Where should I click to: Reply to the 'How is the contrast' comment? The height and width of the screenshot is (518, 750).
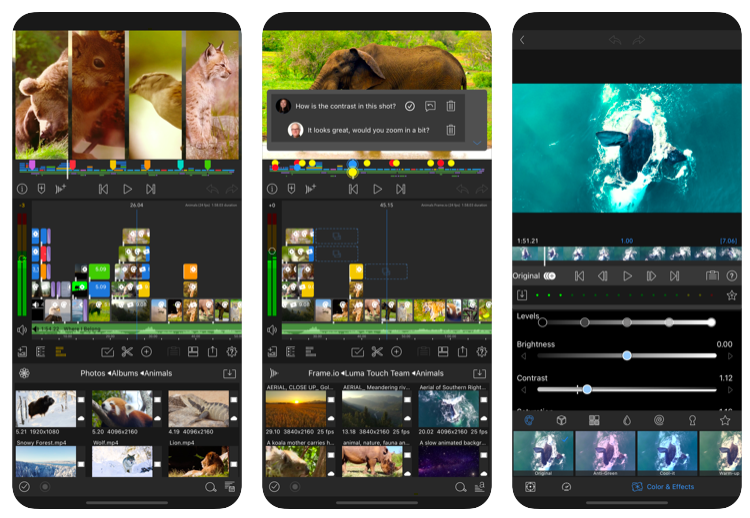[x=430, y=106]
